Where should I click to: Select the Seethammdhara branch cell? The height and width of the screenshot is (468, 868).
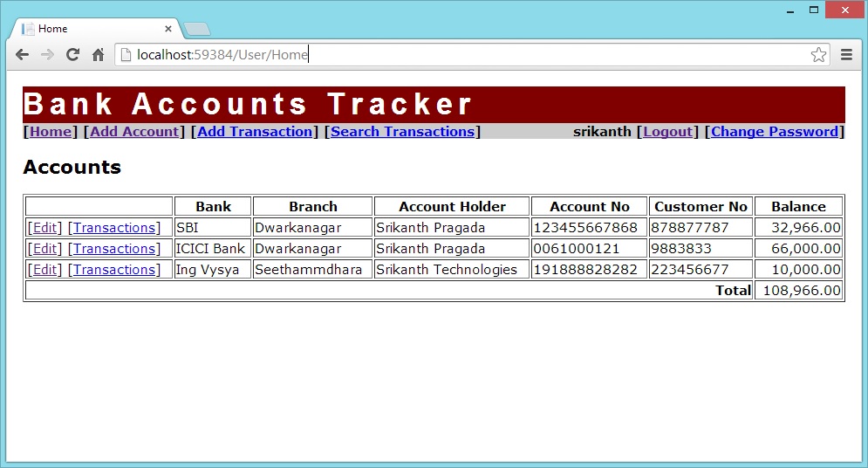313,270
